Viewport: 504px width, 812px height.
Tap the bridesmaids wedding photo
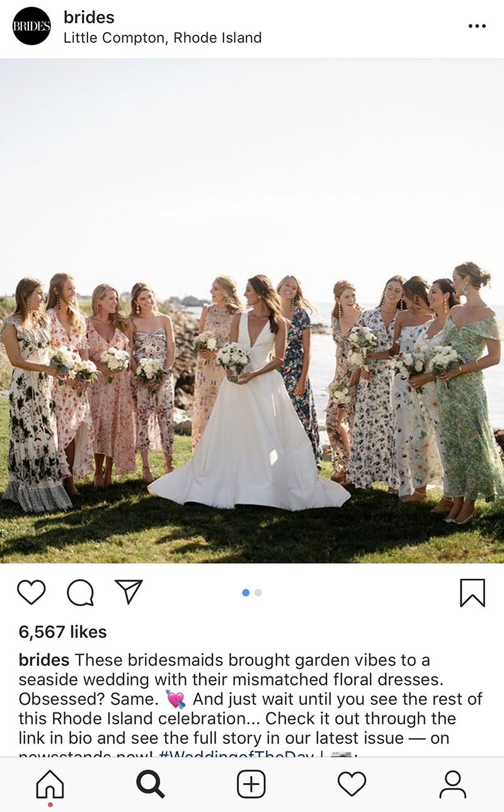click(x=252, y=311)
